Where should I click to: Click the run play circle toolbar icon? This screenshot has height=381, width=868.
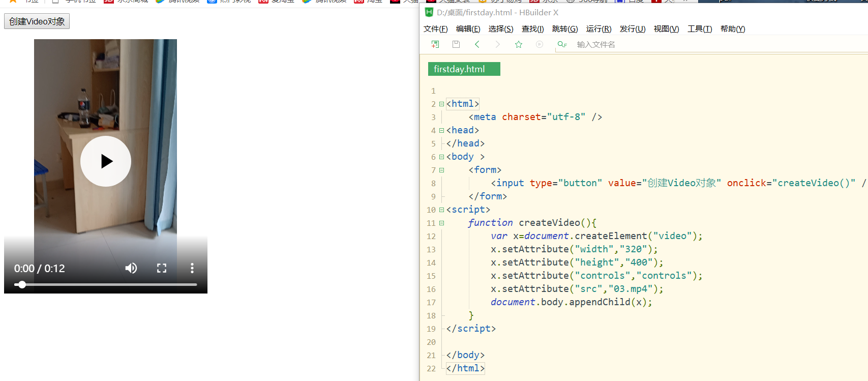(x=540, y=44)
